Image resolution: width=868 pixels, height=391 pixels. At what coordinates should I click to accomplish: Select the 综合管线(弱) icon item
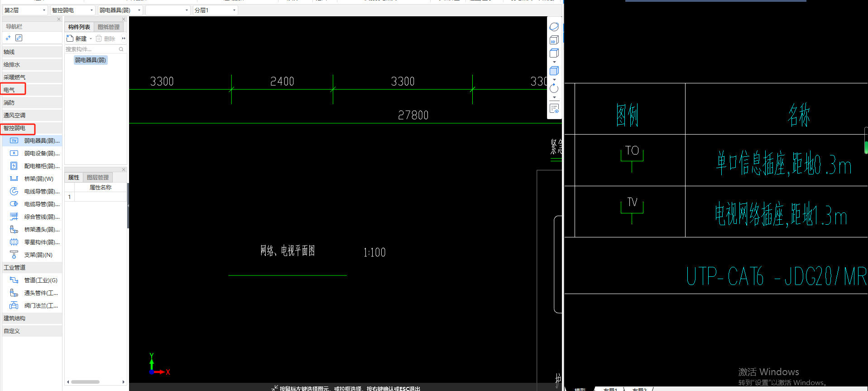(14, 217)
